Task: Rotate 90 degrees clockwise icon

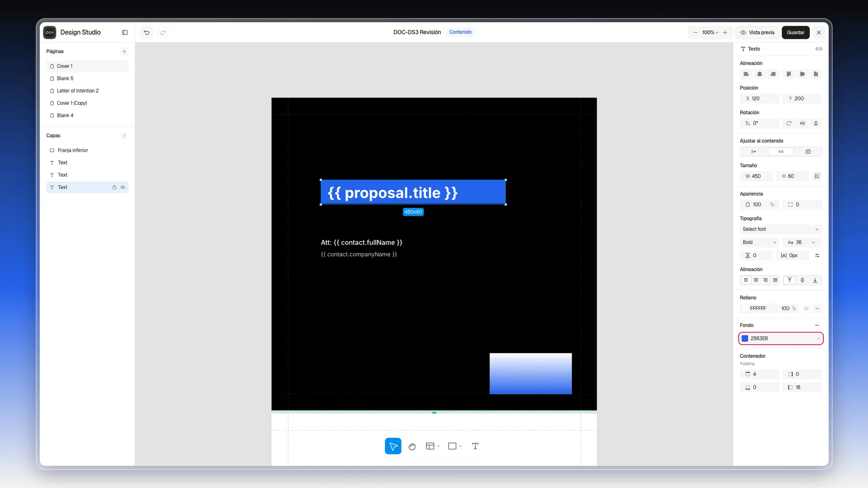Action: pyautogui.click(x=789, y=123)
